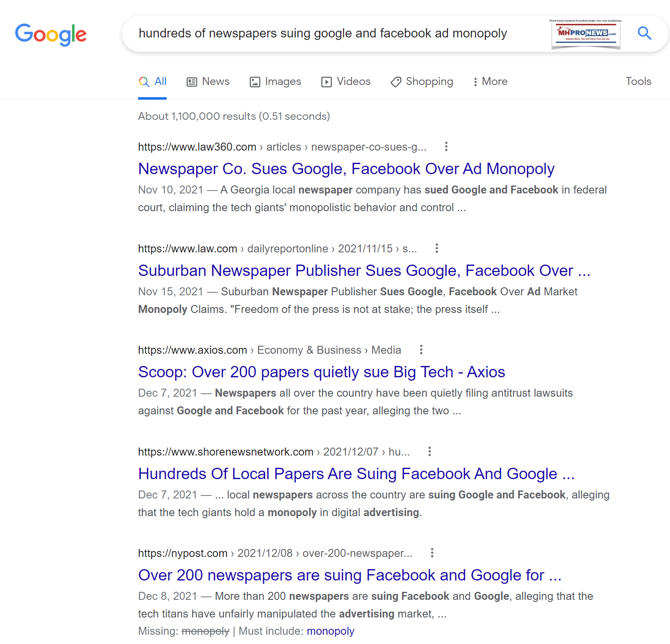Switch to the Shopping tab

pos(422,82)
